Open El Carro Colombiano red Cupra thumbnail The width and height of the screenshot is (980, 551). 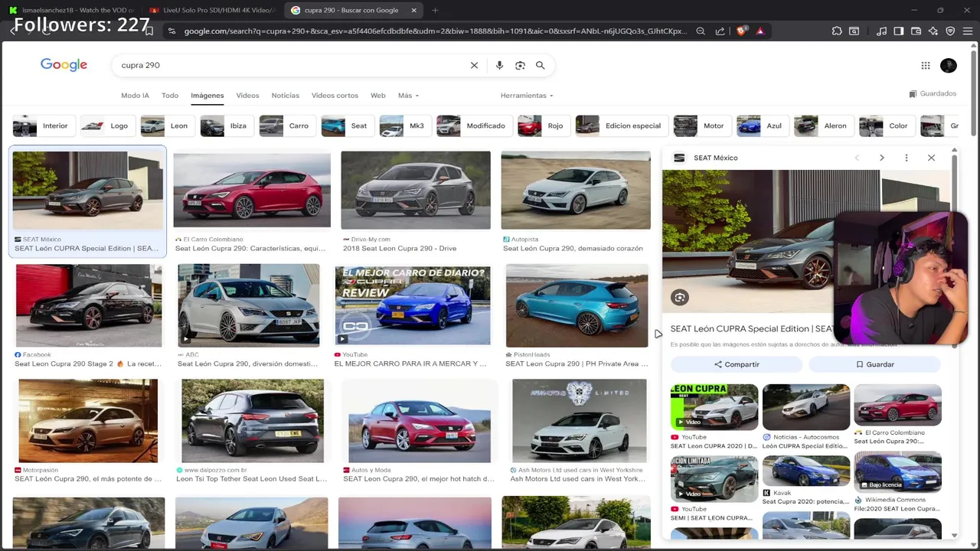coord(252,190)
